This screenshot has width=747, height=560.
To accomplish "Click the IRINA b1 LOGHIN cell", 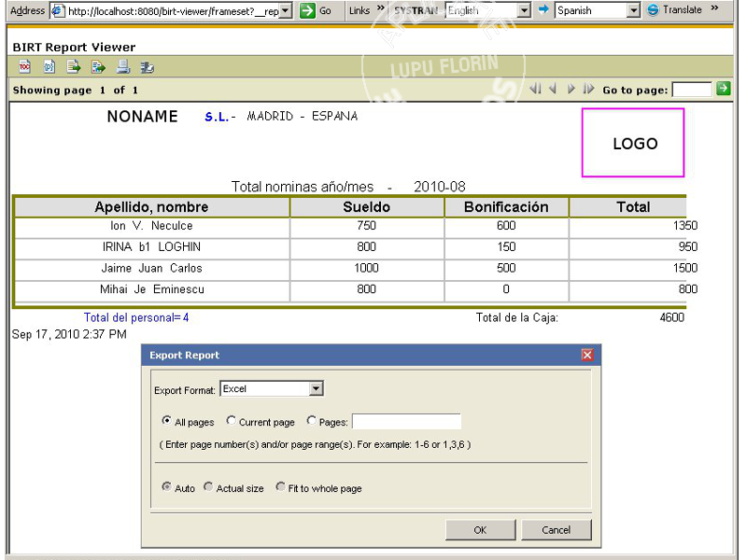I will (151, 246).
